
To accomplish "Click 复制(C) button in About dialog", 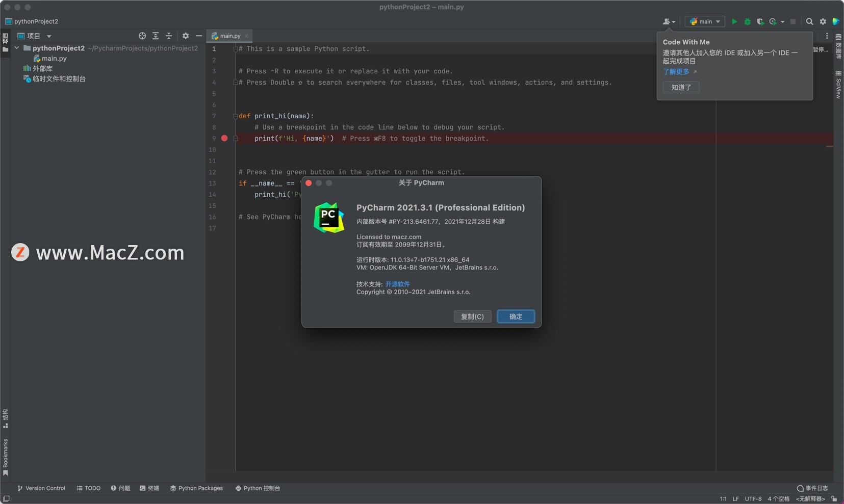I will (x=472, y=316).
